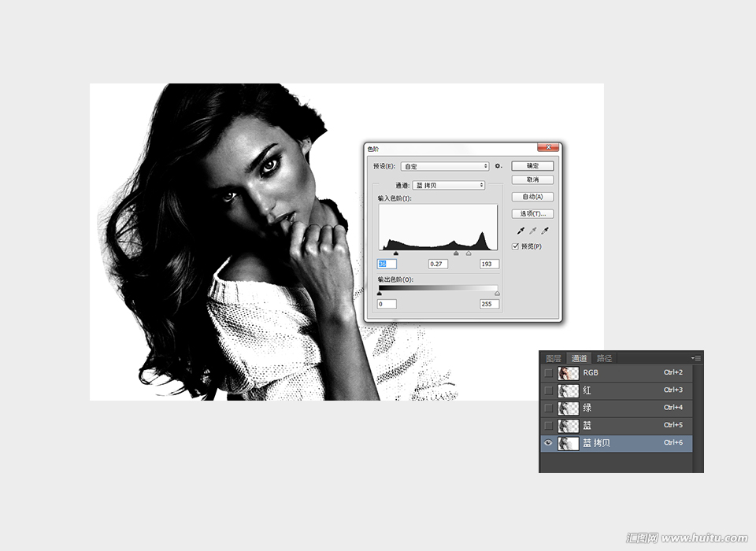Image resolution: width=756 pixels, height=551 pixels.
Task: Switch to the 图层 layers tab
Action: click(554, 358)
